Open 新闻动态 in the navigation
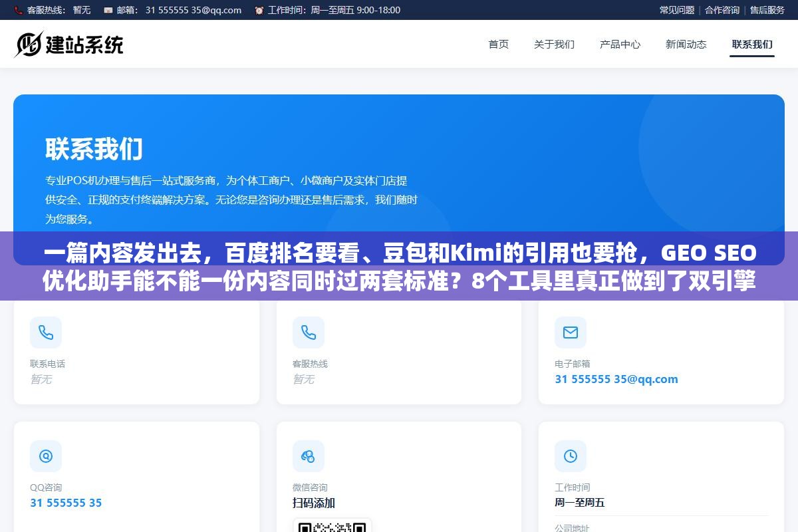This screenshot has height=532, width=798. [686, 45]
